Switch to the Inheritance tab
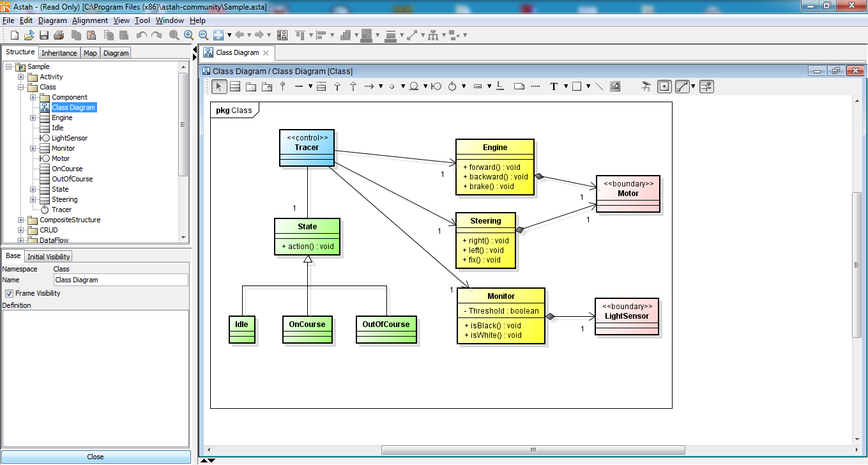The width and height of the screenshot is (868, 465). 59,53
